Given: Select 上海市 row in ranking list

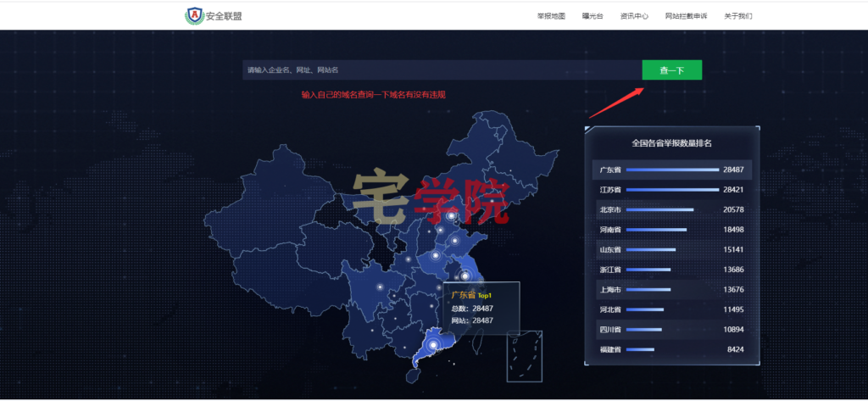Looking at the screenshot, I should click(672, 289).
